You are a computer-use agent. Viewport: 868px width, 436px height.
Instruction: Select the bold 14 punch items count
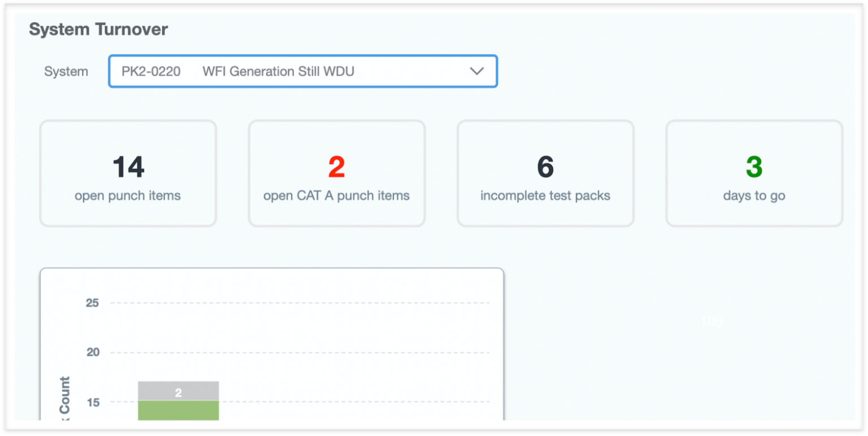128,167
